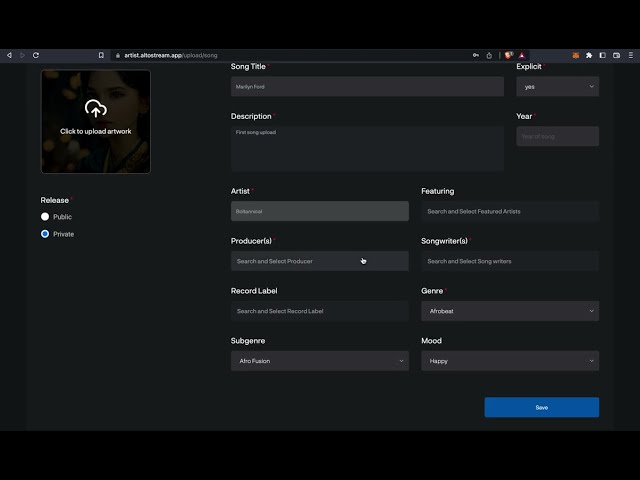Click the Description text area
The height and width of the screenshot is (480, 640).
[367, 148]
